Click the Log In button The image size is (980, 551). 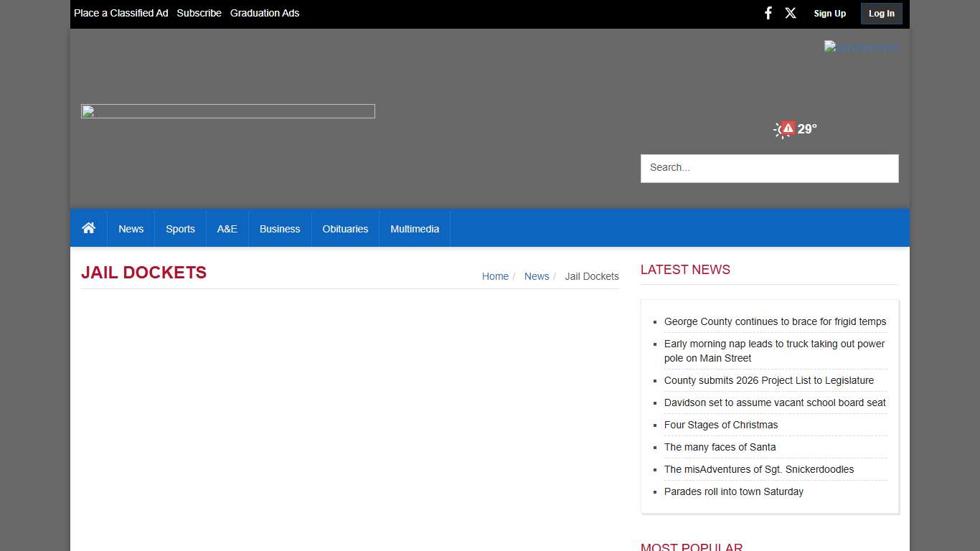(881, 13)
